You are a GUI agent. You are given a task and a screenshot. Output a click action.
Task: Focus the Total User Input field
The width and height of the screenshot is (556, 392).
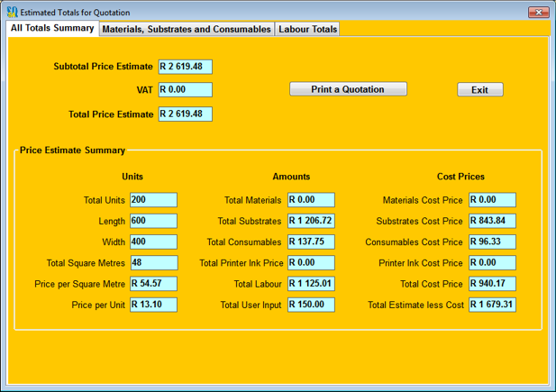point(311,305)
